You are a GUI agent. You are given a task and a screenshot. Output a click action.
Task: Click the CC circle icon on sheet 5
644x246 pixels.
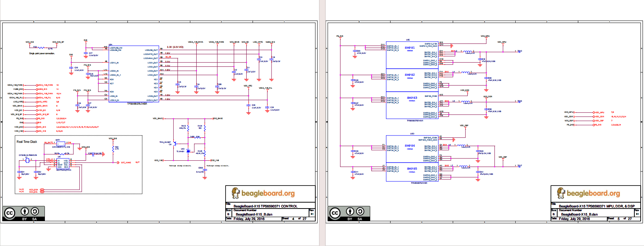[335, 213]
